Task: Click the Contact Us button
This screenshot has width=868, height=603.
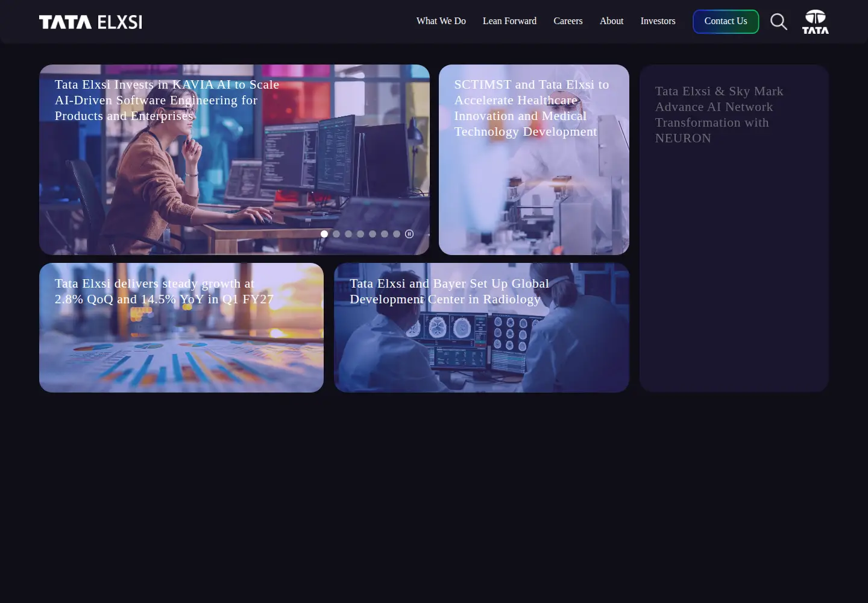Action: [726, 22]
